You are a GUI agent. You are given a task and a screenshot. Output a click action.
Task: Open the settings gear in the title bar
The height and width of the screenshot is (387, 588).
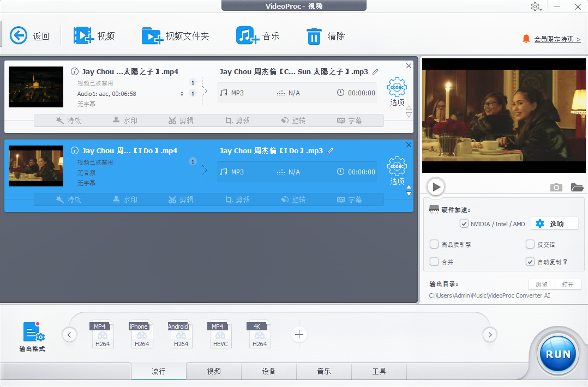(x=536, y=7)
